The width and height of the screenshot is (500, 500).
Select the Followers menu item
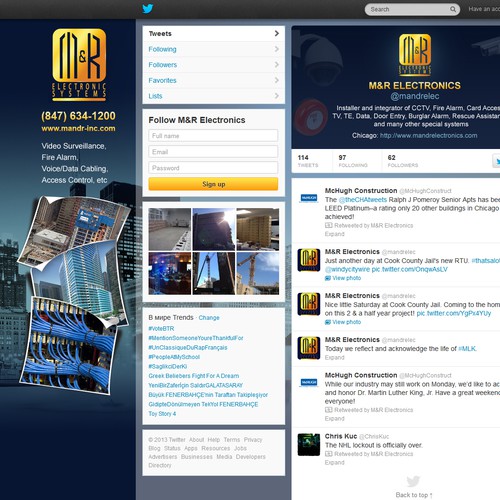(x=213, y=65)
